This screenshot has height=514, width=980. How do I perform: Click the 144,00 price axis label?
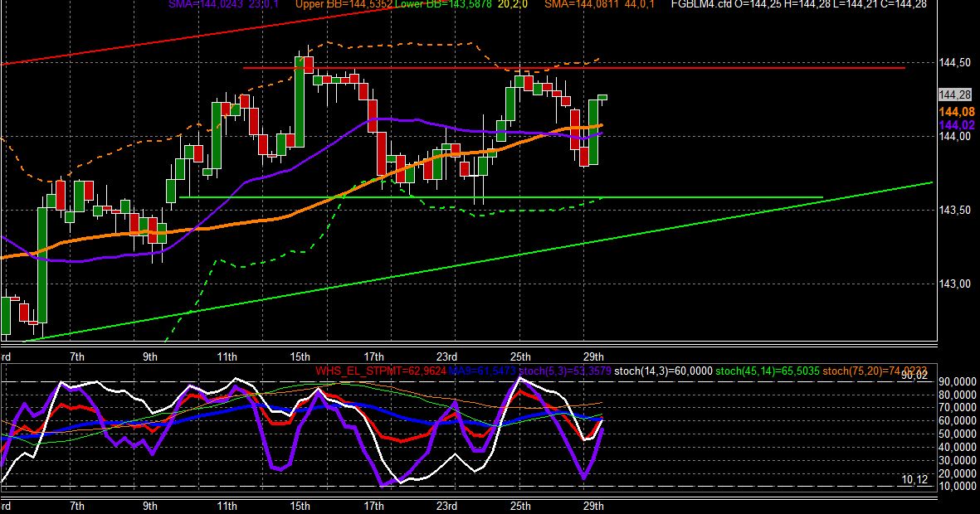(x=955, y=136)
